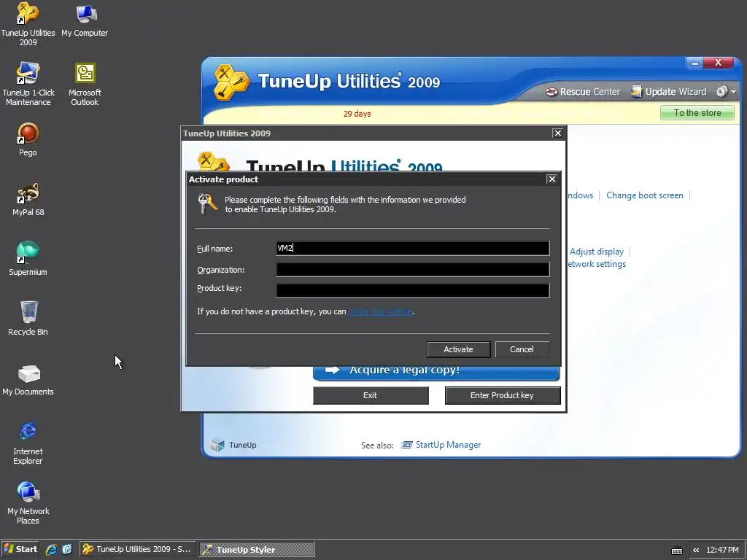Open My Documents folder icon
The image size is (747, 560).
(x=28, y=378)
